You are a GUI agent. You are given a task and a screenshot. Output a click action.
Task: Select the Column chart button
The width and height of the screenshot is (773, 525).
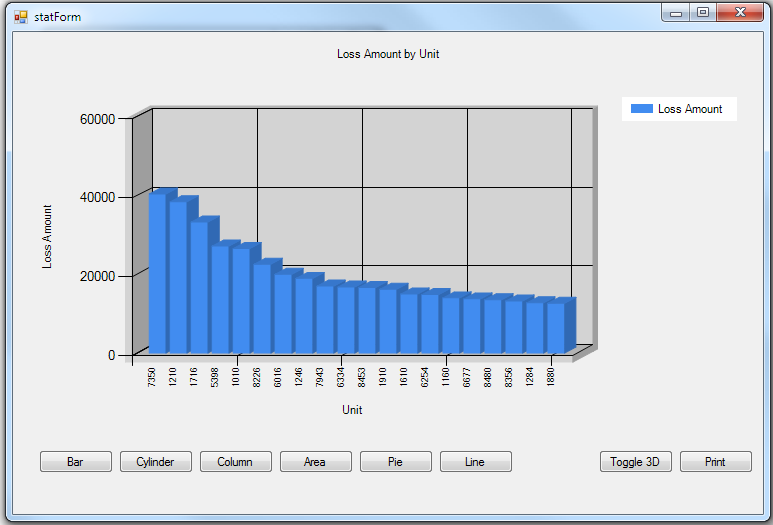point(236,461)
